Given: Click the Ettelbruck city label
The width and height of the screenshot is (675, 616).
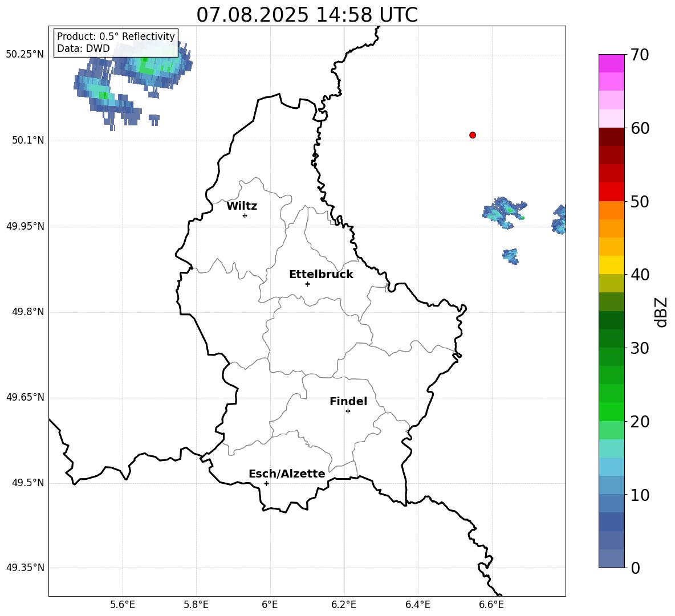Looking at the screenshot, I should (321, 275).
